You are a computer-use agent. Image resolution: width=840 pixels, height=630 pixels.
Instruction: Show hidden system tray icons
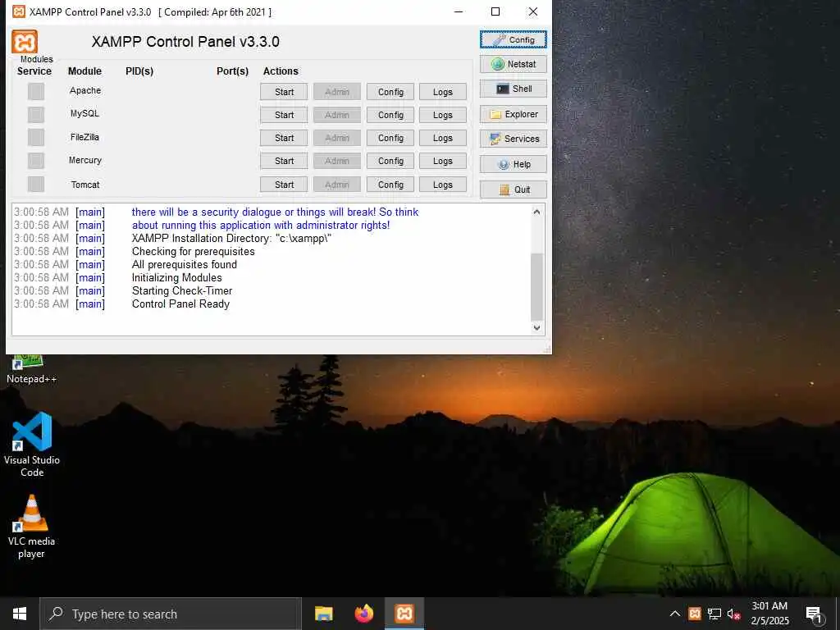(x=675, y=614)
